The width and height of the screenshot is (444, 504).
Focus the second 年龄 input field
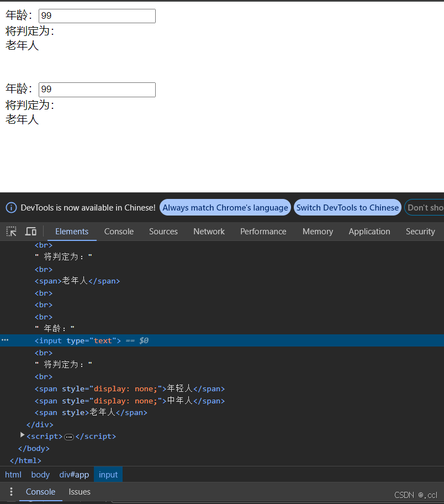pos(97,90)
